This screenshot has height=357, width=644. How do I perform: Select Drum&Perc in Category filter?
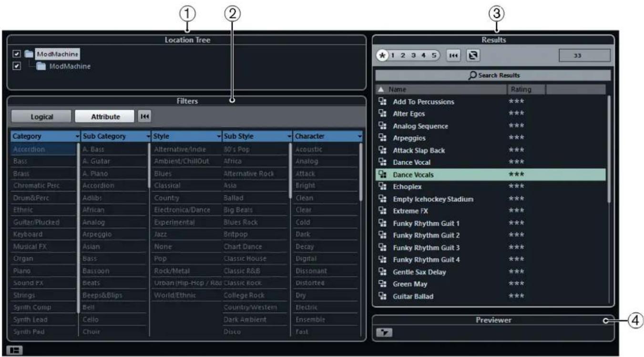tap(44, 198)
